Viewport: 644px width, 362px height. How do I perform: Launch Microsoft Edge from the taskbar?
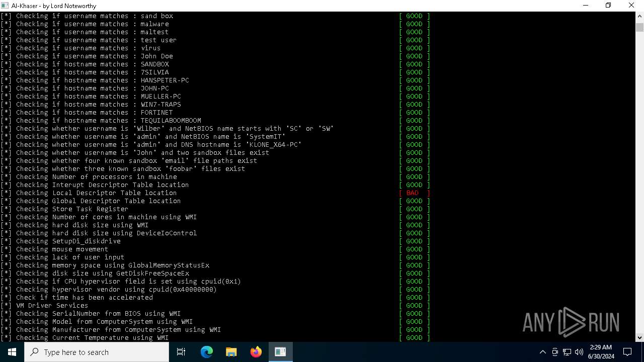[207, 352]
